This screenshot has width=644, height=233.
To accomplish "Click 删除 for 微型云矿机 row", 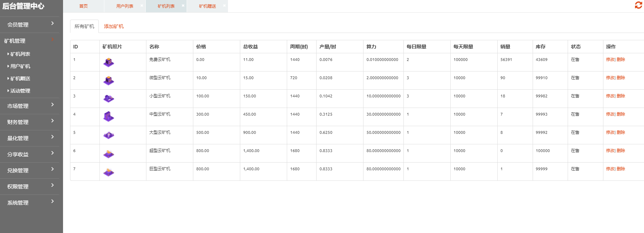I will click(x=621, y=78).
